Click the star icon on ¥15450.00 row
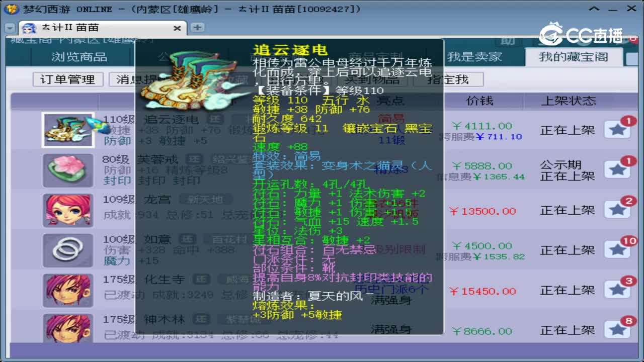Image resolution: width=644 pixels, height=362 pixels. pos(617,290)
